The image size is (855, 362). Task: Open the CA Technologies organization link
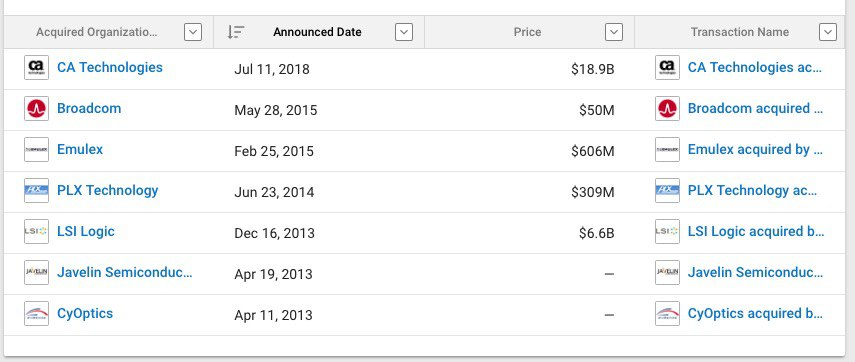(x=110, y=68)
